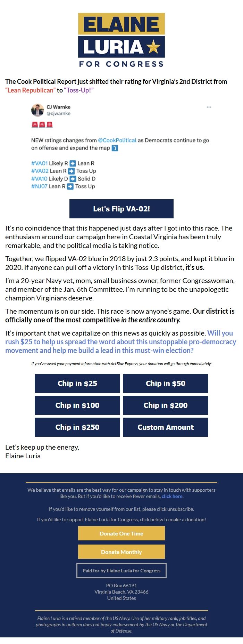Open the tweet's more options menu
243x644 pixels.
(x=209, y=107)
